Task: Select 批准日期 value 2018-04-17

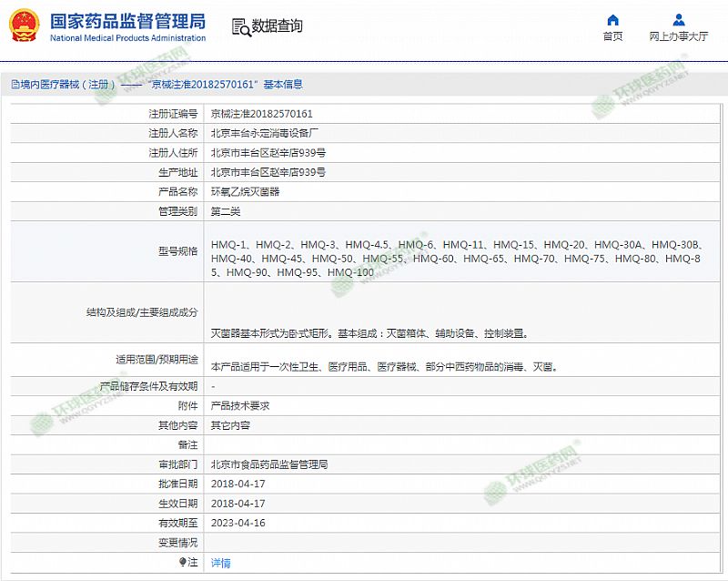Action: click(238, 484)
